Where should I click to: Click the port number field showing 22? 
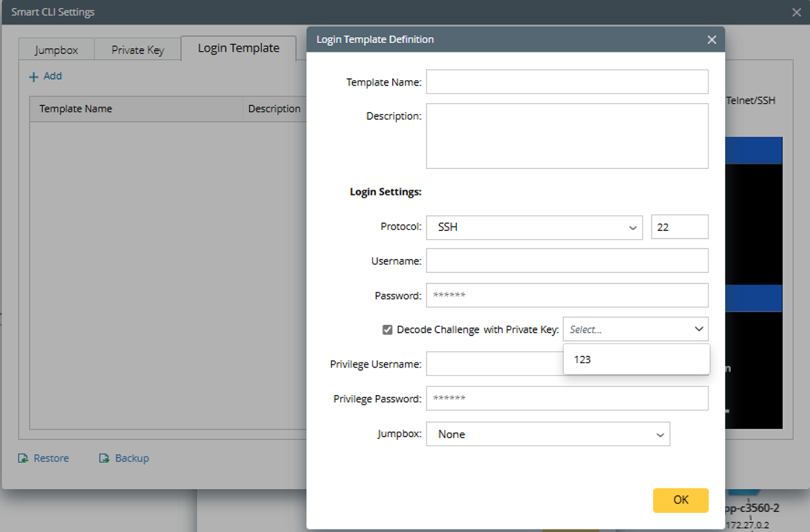(679, 227)
